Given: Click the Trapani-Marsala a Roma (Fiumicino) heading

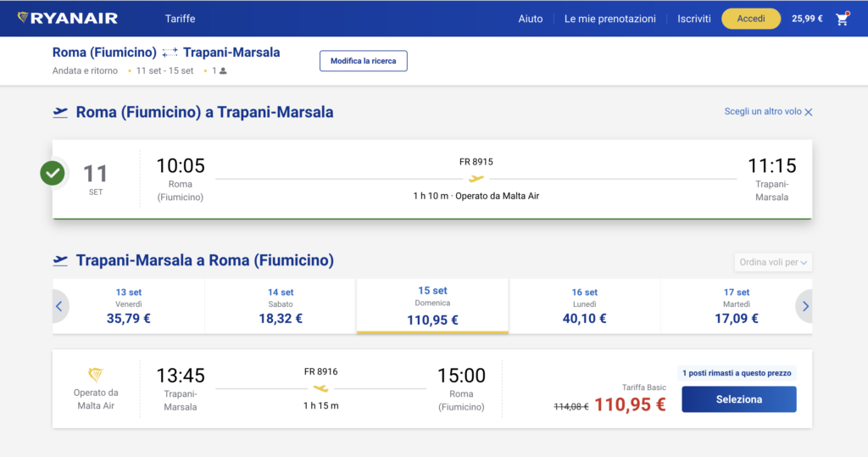Looking at the screenshot, I should [205, 260].
